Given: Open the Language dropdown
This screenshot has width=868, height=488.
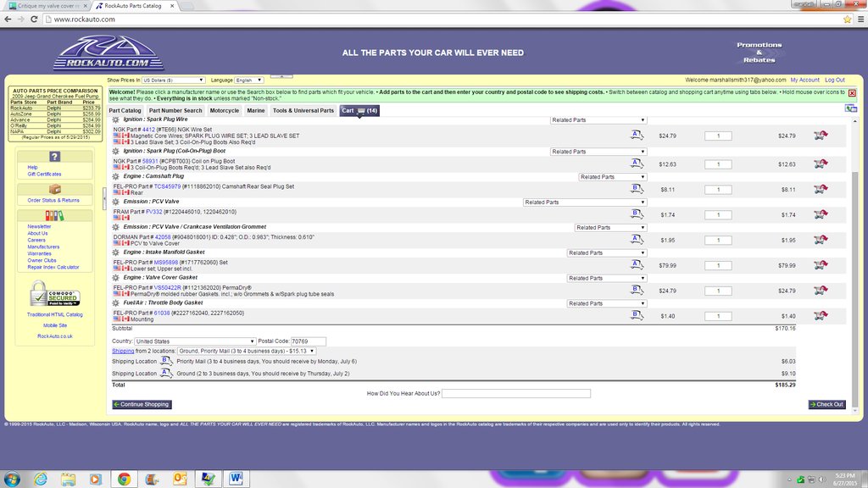Looking at the screenshot, I should pos(248,80).
